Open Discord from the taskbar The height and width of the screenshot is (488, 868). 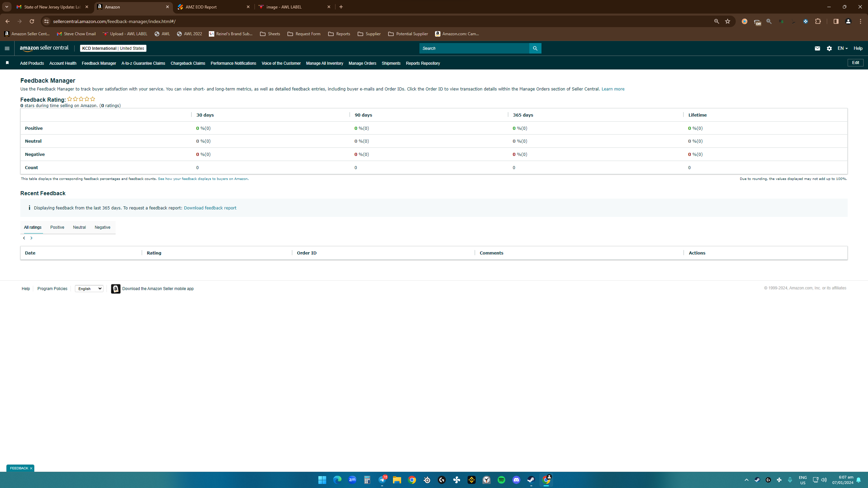coord(516,480)
